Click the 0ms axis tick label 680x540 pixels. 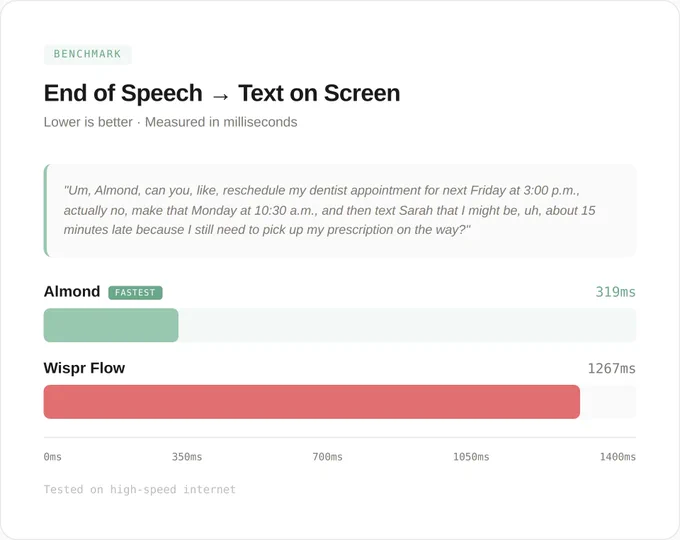click(52, 457)
